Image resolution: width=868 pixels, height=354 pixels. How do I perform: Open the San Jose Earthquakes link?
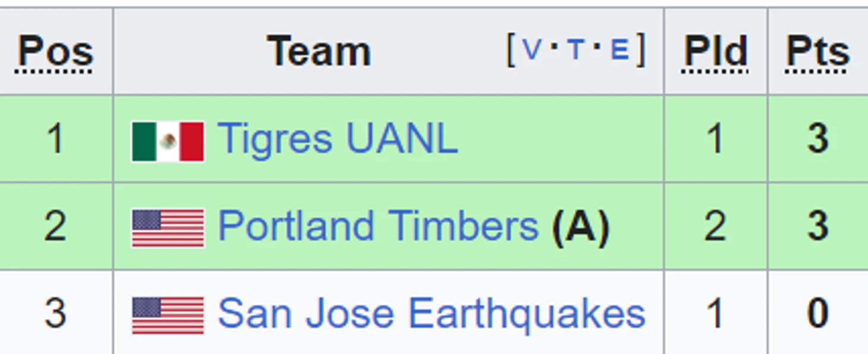coord(432,314)
